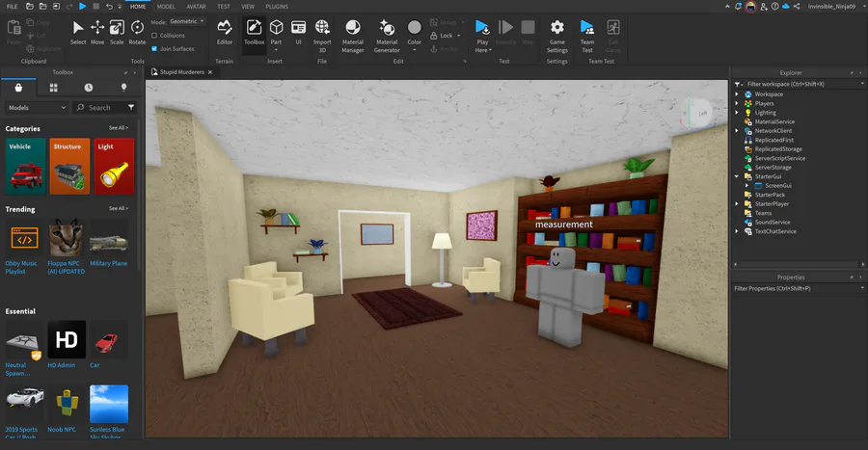Click the Explorer horizontal scrollbar
The height and width of the screenshot is (450, 868).
[799, 264]
